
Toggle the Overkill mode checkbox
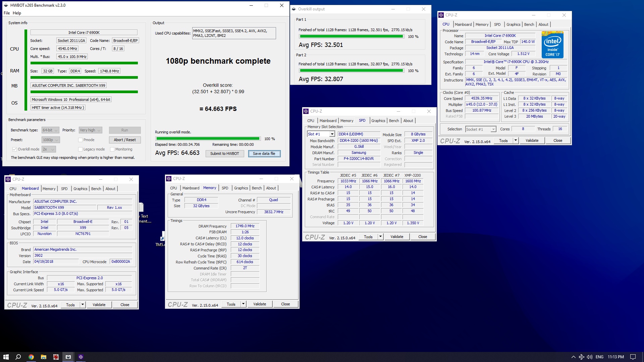(x=14, y=149)
